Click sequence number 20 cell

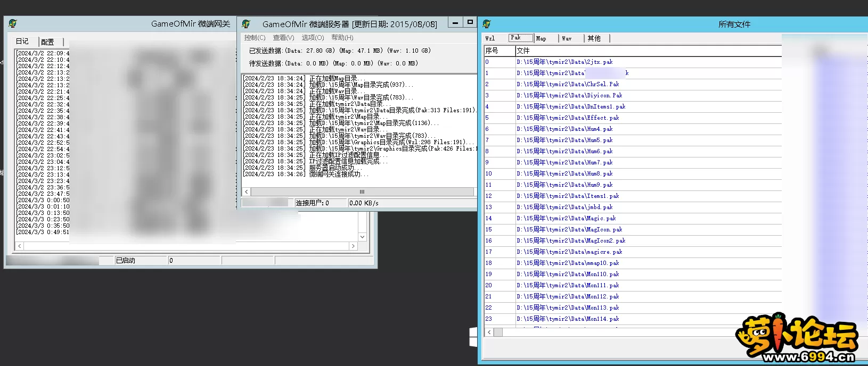499,285
